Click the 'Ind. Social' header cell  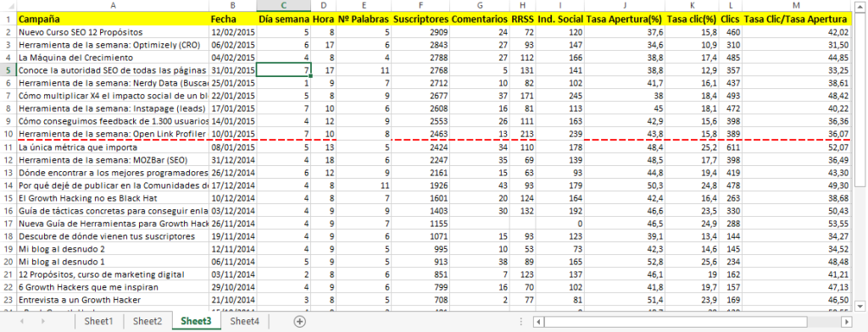(560, 19)
